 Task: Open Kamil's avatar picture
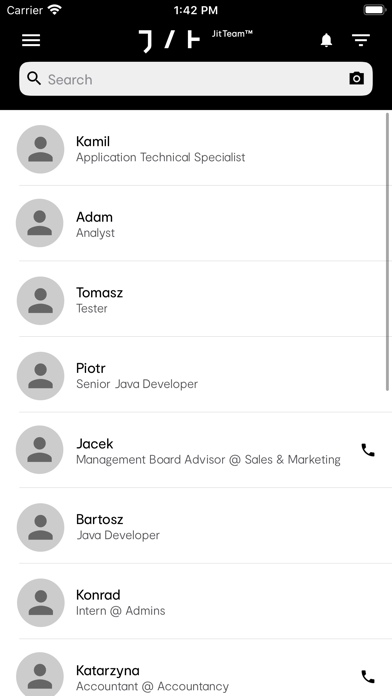[40, 149]
